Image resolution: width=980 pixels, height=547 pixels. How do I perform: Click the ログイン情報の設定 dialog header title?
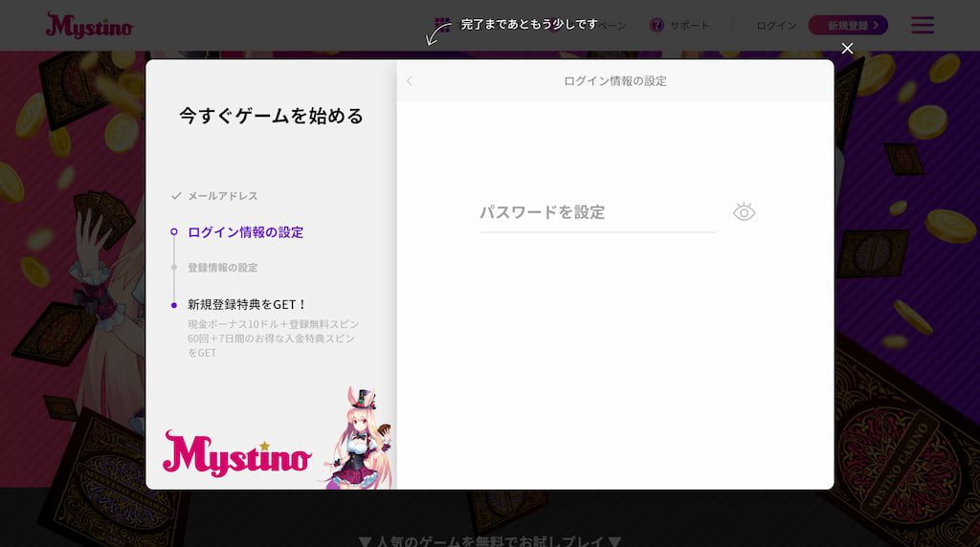point(615,81)
